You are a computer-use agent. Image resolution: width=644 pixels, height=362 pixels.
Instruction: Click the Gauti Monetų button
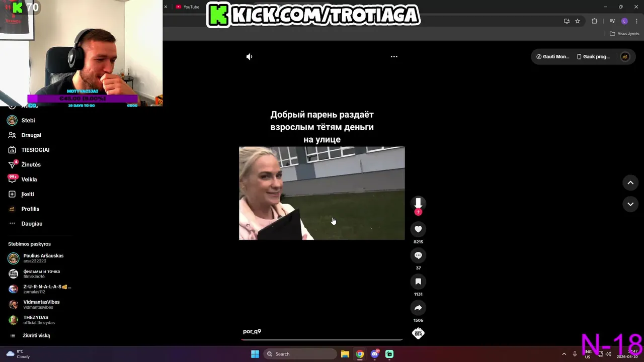[x=553, y=57]
